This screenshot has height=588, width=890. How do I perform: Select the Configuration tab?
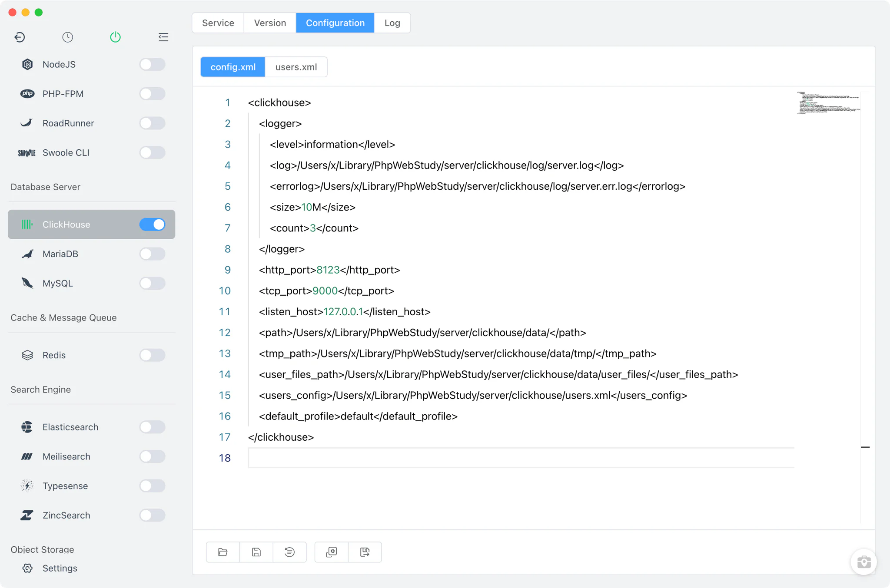point(335,23)
